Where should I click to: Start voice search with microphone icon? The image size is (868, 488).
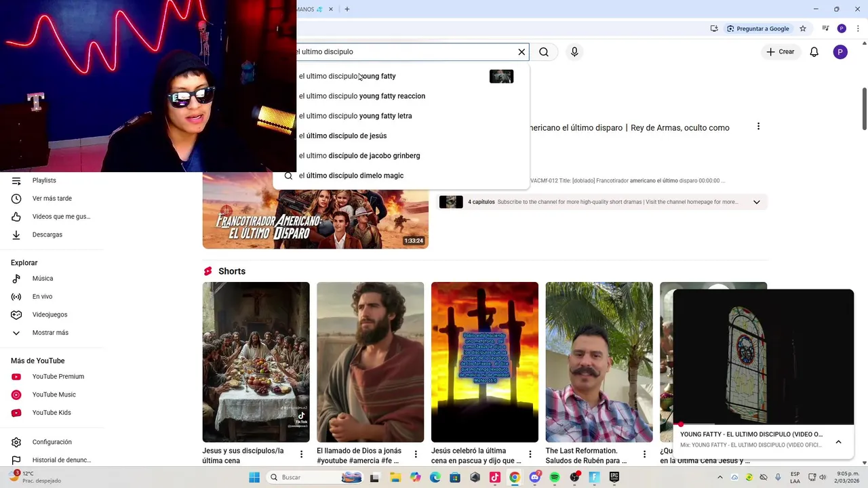pos(574,52)
